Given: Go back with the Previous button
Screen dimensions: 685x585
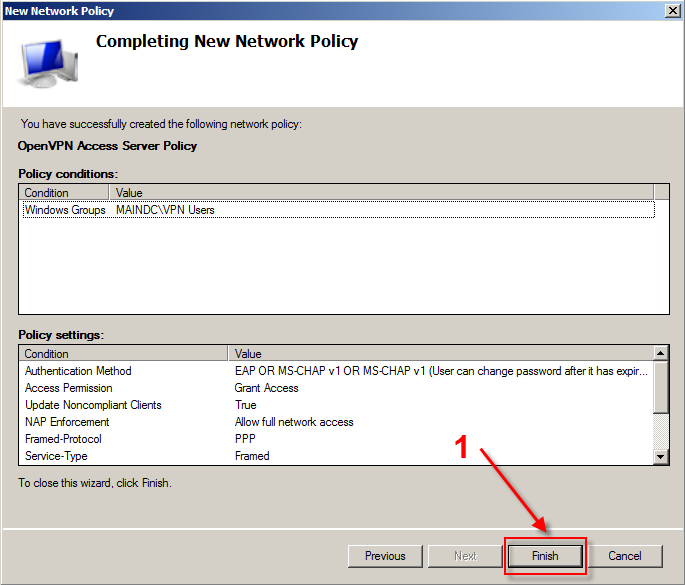Looking at the screenshot, I should tap(385, 556).
